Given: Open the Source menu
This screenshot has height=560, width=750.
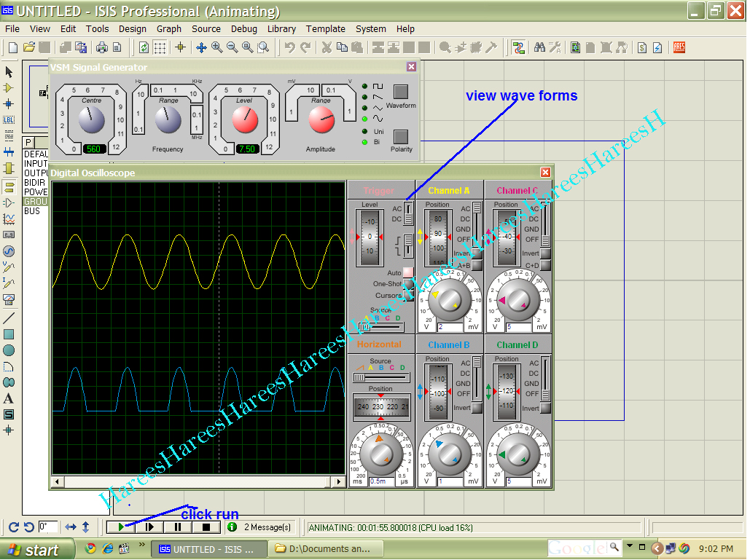Looking at the screenshot, I should tap(206, 29).
